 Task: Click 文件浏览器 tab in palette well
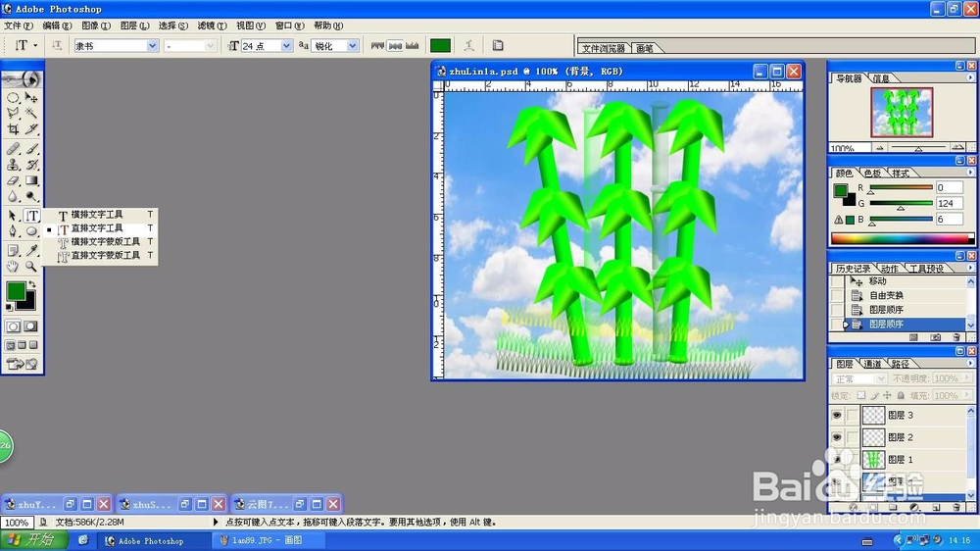tap(603, 48)
